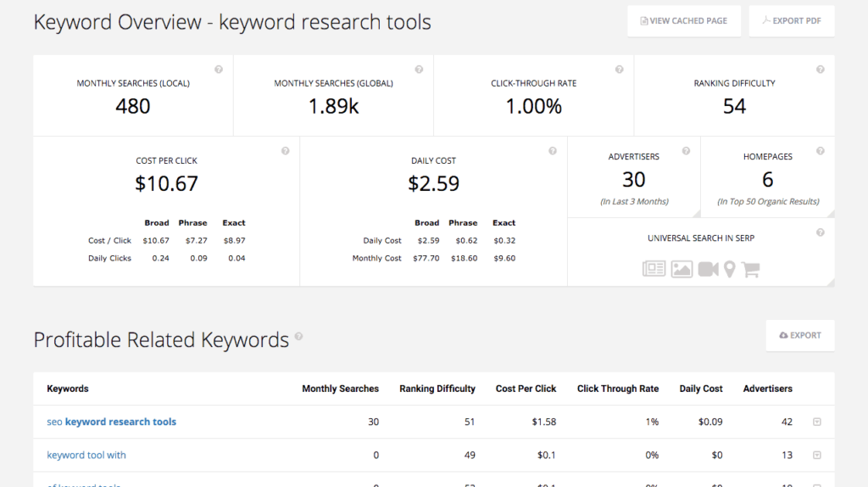Click the 1.89k global searches value
The image size is (868, 487).
[333, 106]
